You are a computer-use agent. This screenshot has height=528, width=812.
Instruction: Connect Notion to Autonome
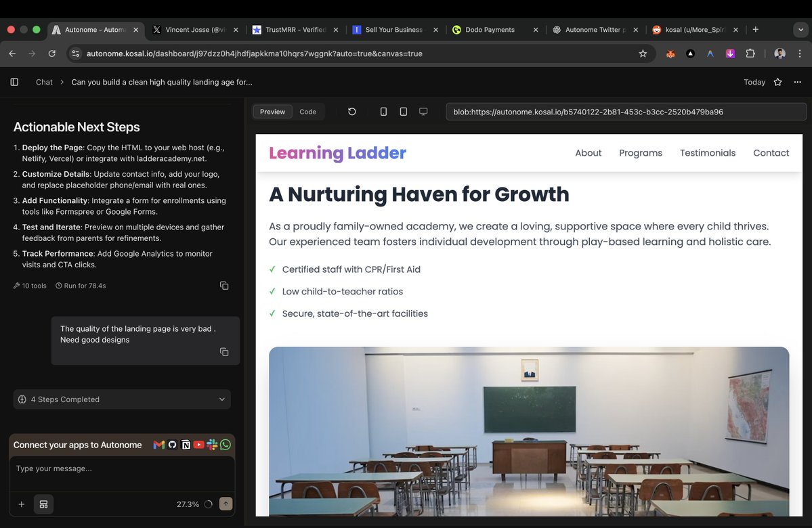click(186, 445)
